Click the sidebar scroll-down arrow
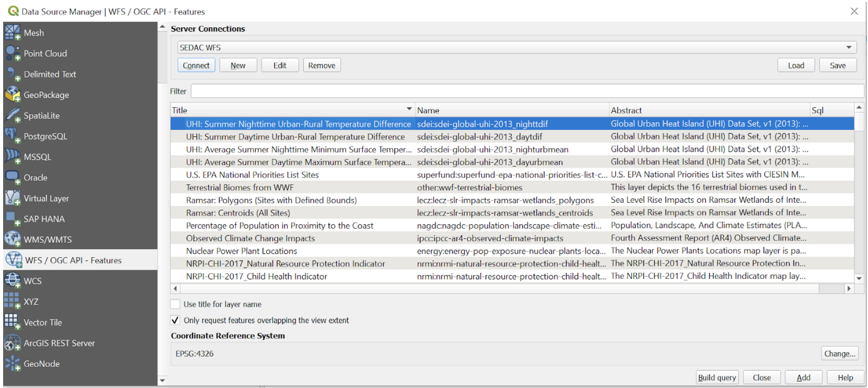The width and height of the screenshot is (868, 388). point(162,380)
